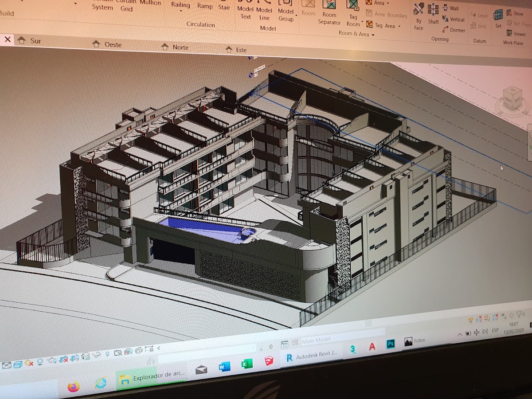Click the Set work plane icon

(x=498, y=18)
